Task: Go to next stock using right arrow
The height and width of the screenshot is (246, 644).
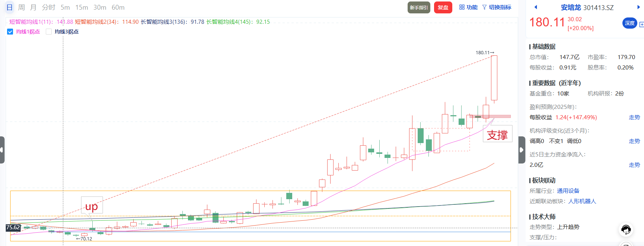Action: point(638,7)
